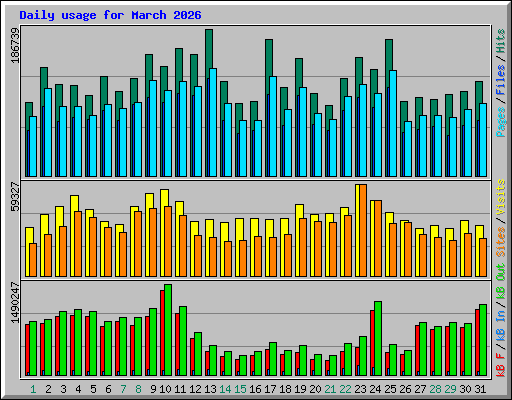Click the 'Files' legend label
The height and width of the screenshot is (400, 512).
[500, 80]
